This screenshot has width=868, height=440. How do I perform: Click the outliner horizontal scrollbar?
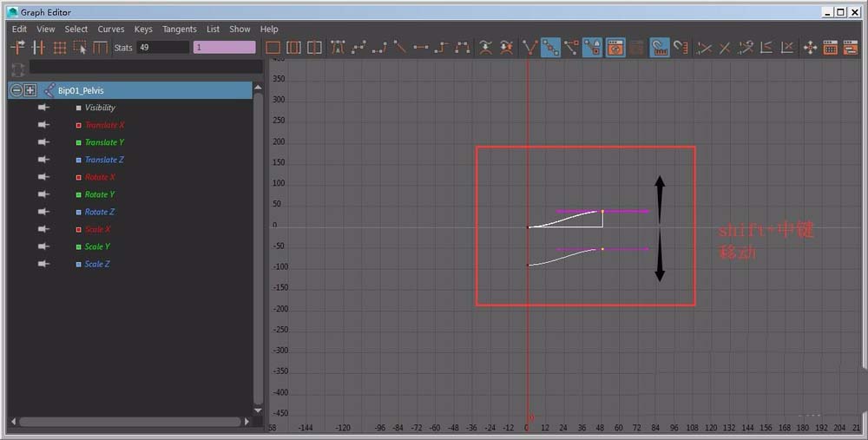point(130,422)
